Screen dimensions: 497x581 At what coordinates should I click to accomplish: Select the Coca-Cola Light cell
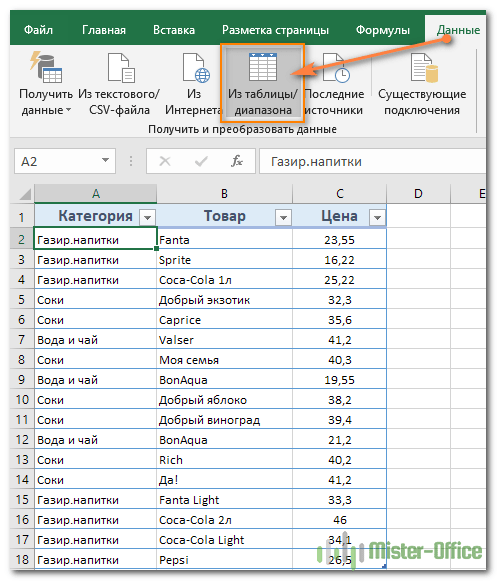(224, 540)
